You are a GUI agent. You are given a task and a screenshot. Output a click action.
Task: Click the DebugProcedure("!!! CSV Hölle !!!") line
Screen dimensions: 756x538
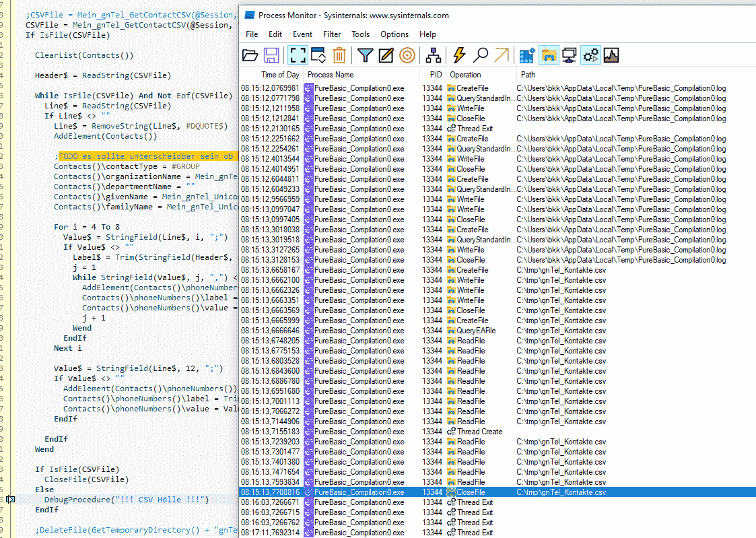[x=127, y=500]
